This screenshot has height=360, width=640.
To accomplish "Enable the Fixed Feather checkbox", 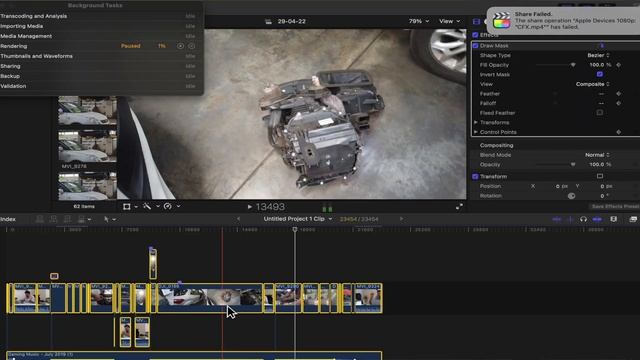I will [600, 113].
